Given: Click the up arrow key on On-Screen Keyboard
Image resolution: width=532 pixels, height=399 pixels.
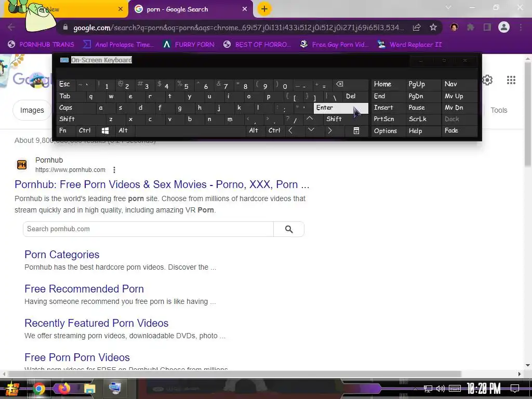Looking at the screenshot, I should pos(310,119).
